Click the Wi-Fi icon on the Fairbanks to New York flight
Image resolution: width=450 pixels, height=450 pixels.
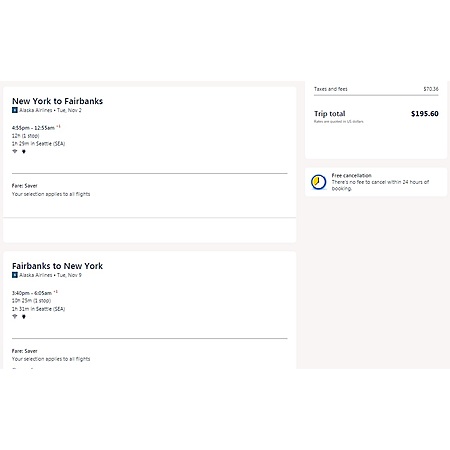pos(15,316)
